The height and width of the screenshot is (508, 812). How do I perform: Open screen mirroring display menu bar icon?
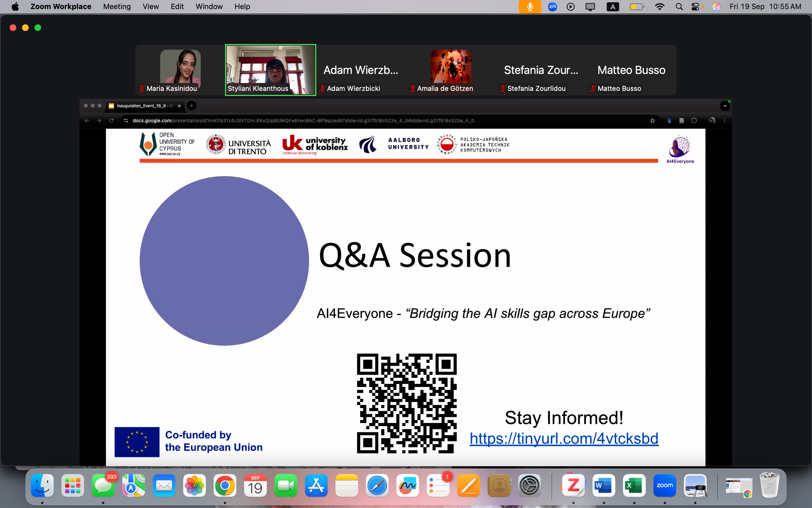click(x=590, y=7)
